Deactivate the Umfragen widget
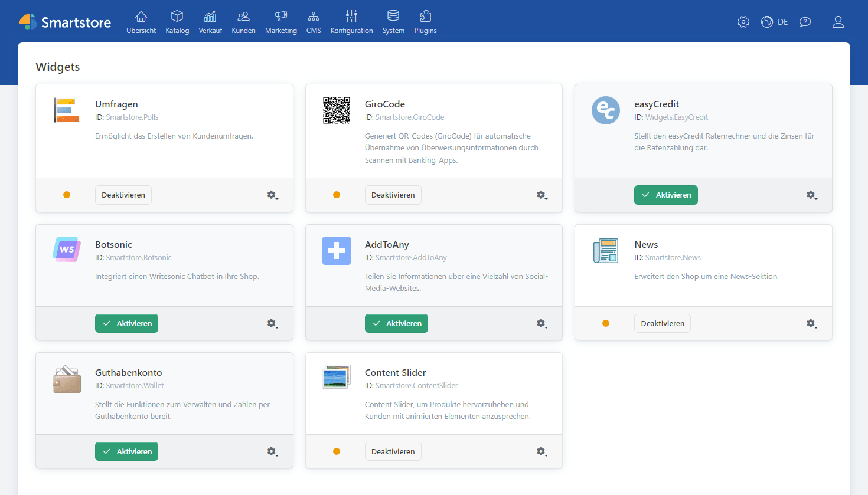The image size is (868, 495). (x=123, y=195)
